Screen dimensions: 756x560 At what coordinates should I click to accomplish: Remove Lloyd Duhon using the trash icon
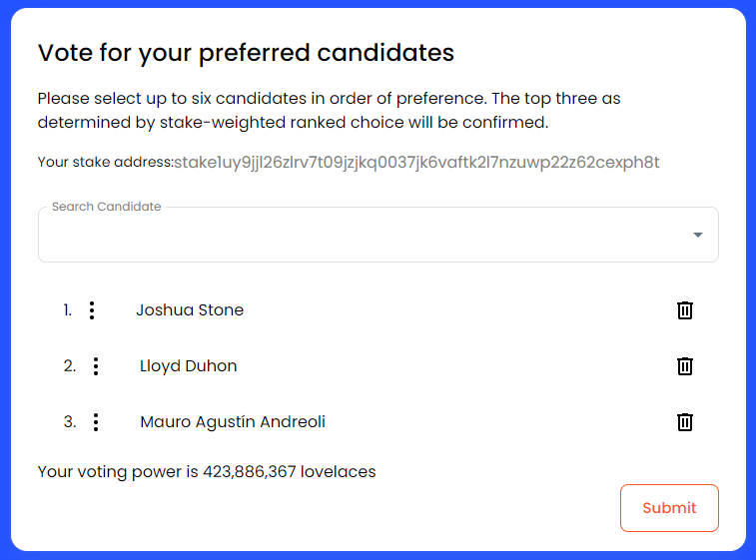click(x=684, y=366)
